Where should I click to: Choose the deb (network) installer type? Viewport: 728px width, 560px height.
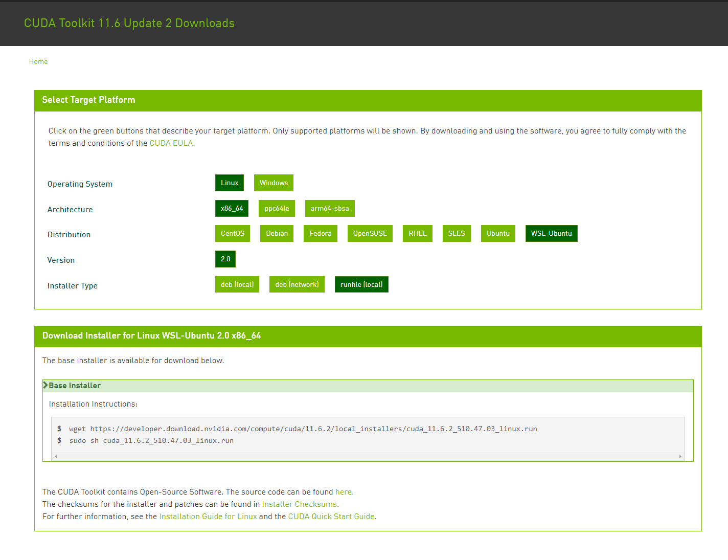click(297, 284)
